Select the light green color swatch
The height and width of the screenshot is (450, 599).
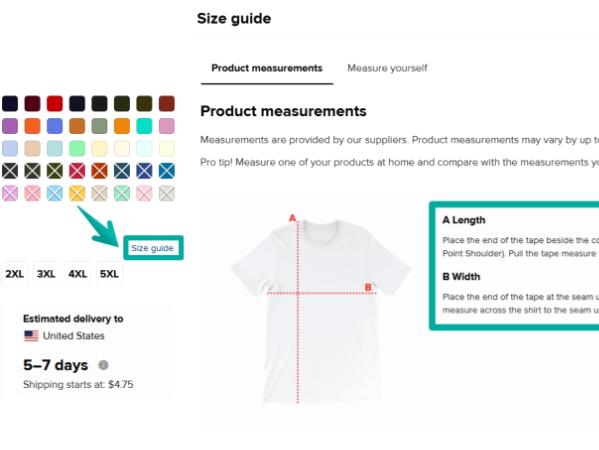[77, 149]
